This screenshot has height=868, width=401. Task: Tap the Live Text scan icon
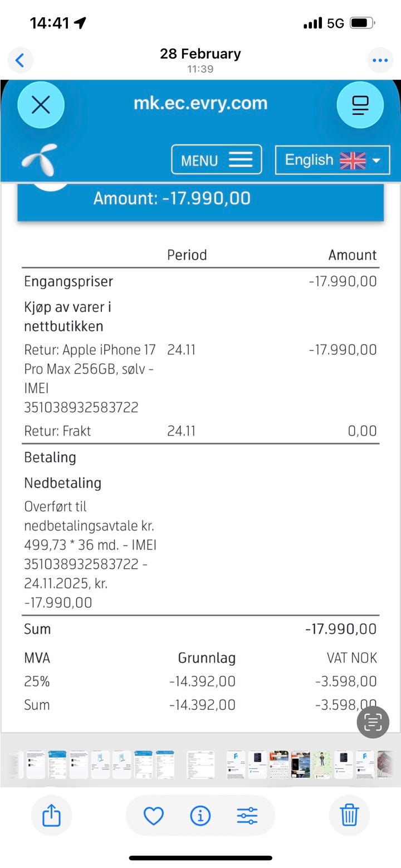click(x=373, y=723)
